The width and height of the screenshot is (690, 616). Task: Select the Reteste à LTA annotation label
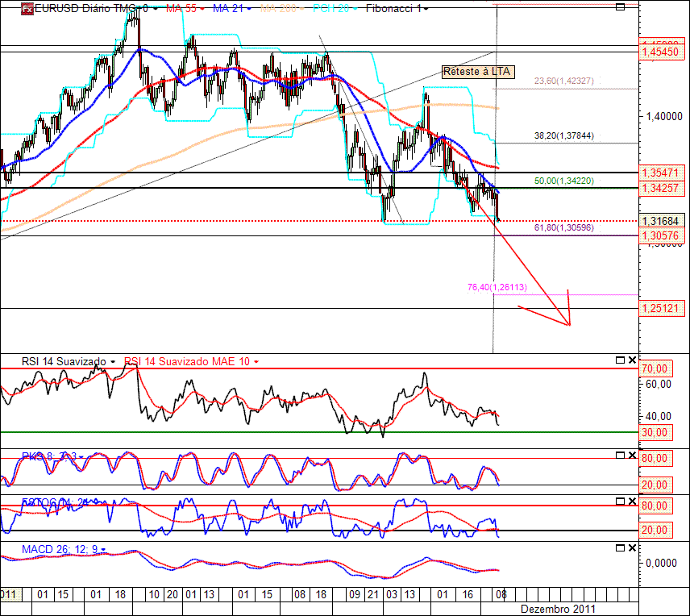pos(478,72)
